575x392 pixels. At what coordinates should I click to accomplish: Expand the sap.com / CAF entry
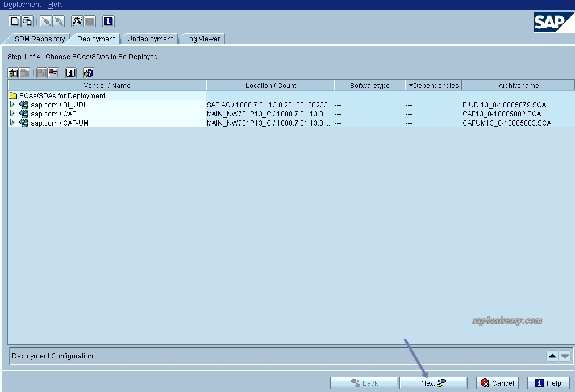11,114
